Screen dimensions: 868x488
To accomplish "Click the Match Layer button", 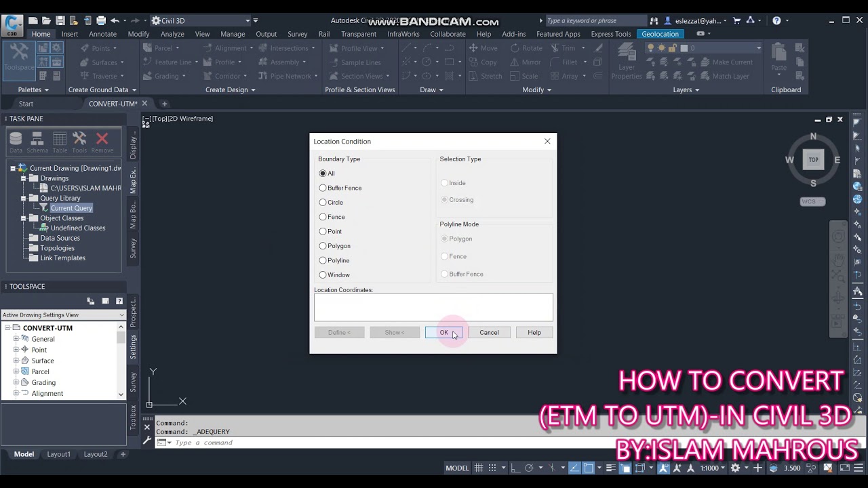I will pos(724,77).
